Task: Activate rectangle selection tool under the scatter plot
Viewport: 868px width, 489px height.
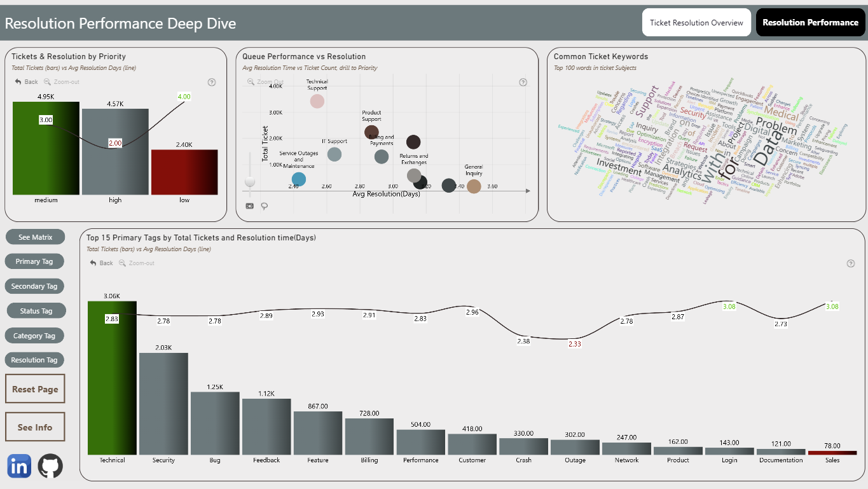Action: 249,206
